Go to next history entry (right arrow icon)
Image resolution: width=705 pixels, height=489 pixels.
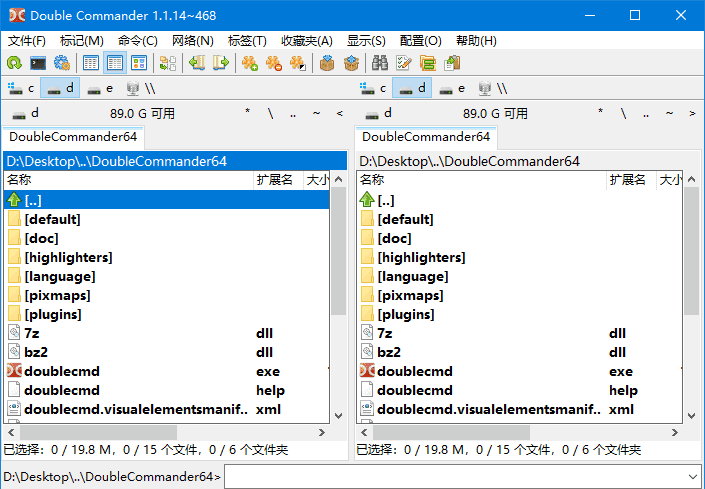coord(221,63)
